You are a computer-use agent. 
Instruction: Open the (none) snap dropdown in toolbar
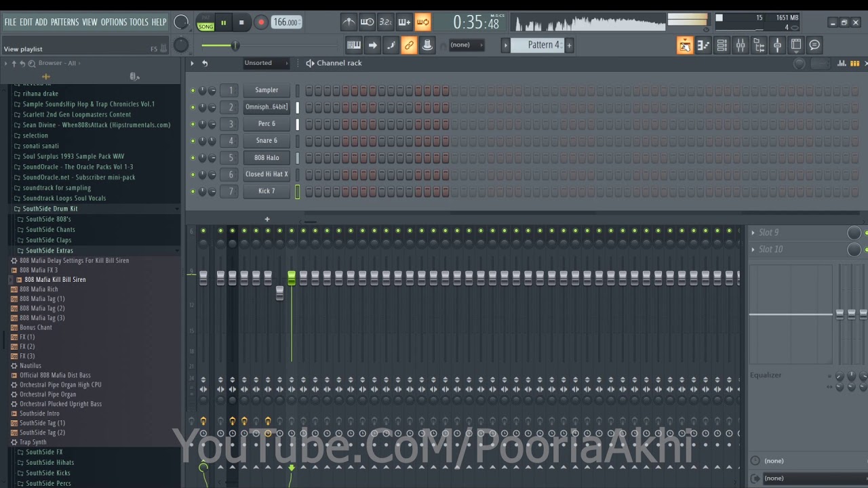pyautogui.click(x=466, y=45)
